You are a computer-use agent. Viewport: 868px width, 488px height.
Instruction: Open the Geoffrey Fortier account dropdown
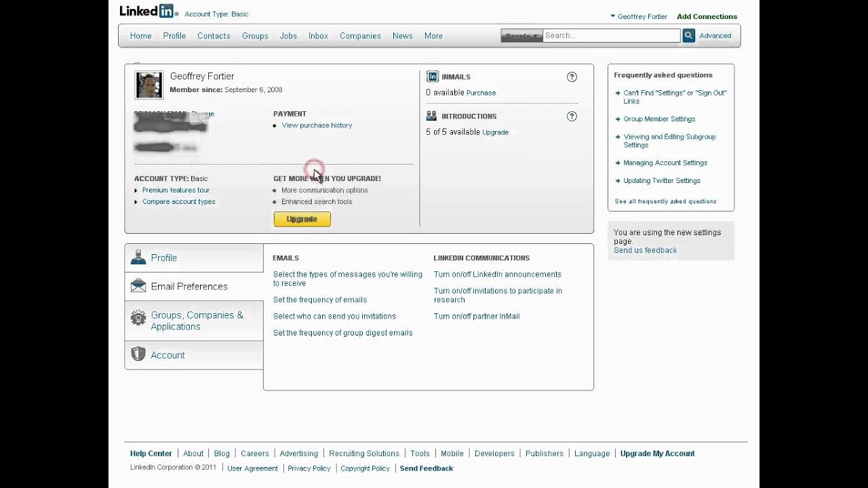click(638, 16)
